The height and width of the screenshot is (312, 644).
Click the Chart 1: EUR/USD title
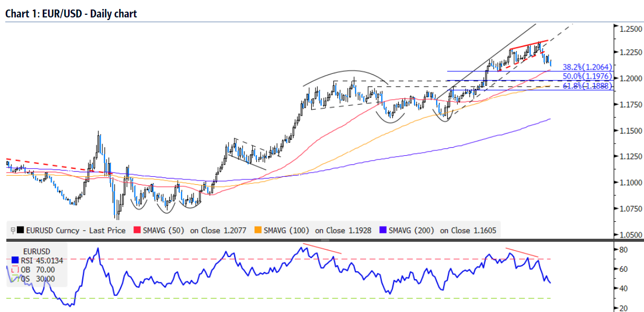tap(71, 14)
